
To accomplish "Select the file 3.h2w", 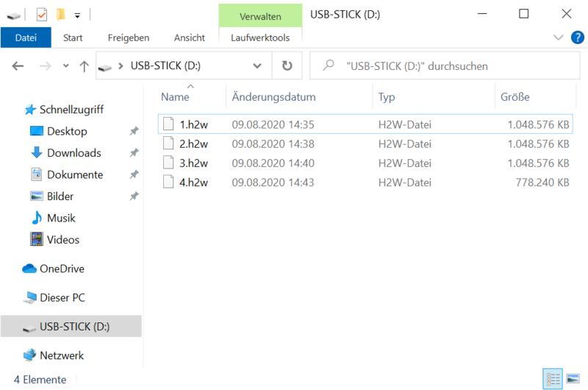I will (194, 163).
